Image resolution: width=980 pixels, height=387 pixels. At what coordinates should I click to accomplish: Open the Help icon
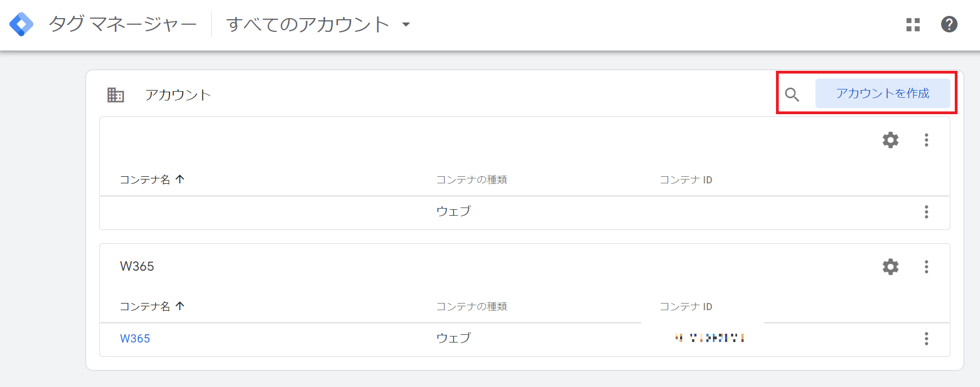(x=949, y=25)
